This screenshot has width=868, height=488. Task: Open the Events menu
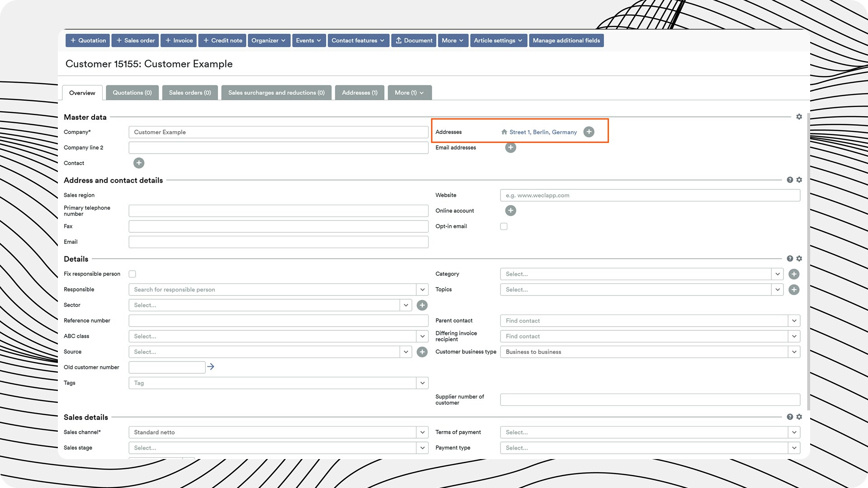coord(309,41)
